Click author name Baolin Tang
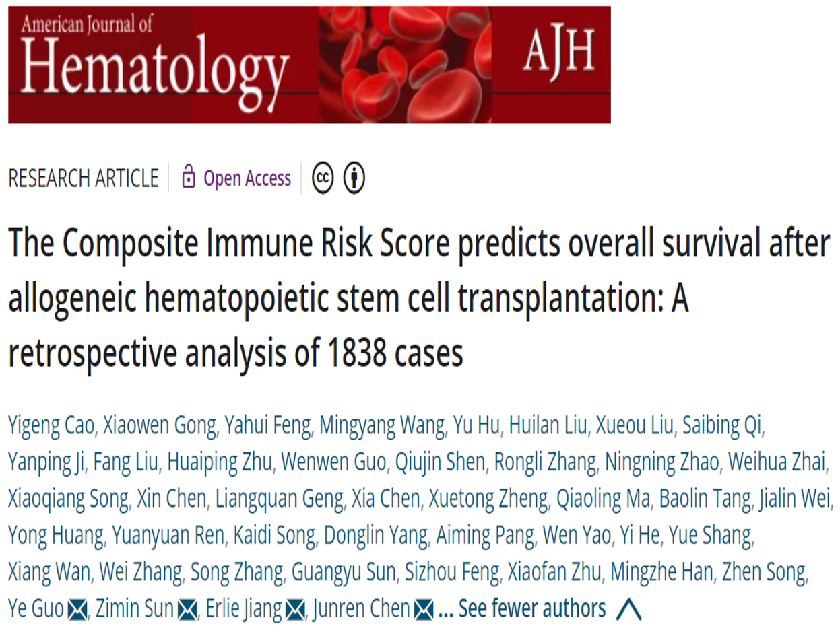The height and width of the screenshot is (628, 840). (x=705, y=499)
